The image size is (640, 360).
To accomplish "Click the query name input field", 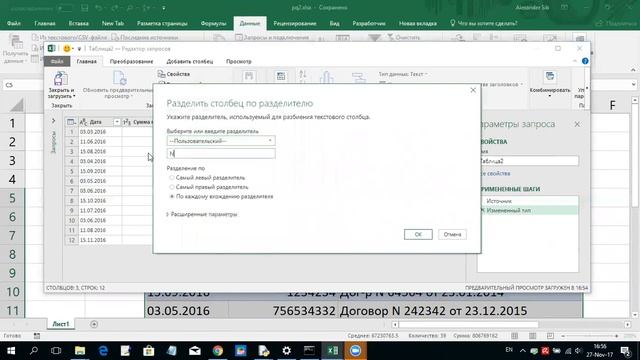I will point(529,161).
